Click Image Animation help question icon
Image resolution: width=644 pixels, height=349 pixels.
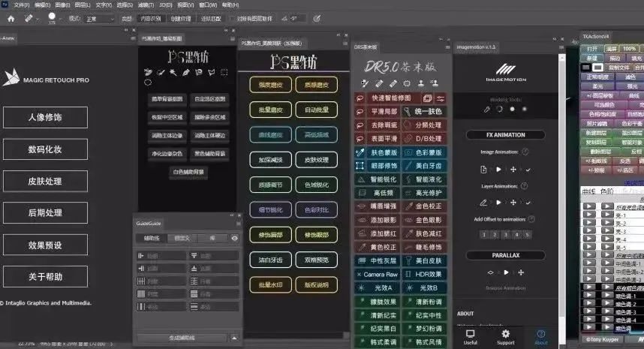pyautogui.click(x=525, y=152)
